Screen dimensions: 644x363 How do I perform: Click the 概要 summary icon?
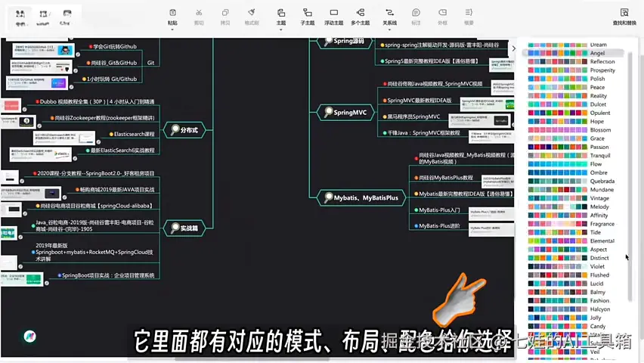[469, 13]
